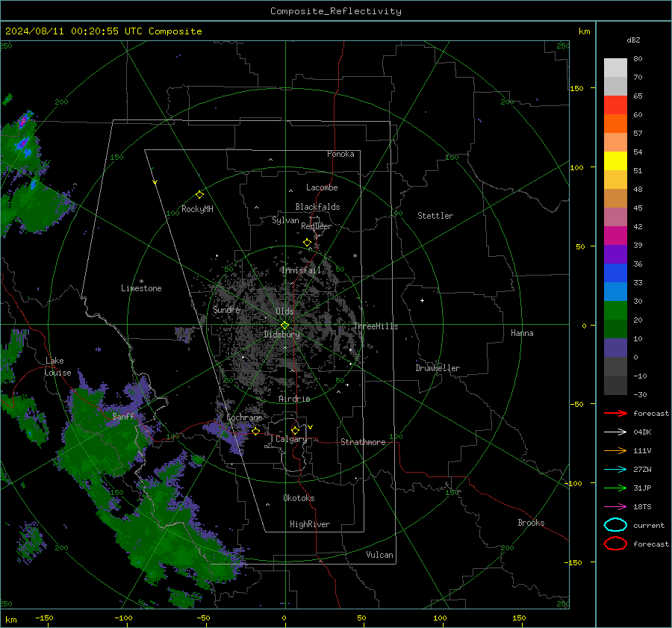The width and height of the screenshot is (672, 628).
Task: Click the Okotoks city label
Action: pos(299,498)
